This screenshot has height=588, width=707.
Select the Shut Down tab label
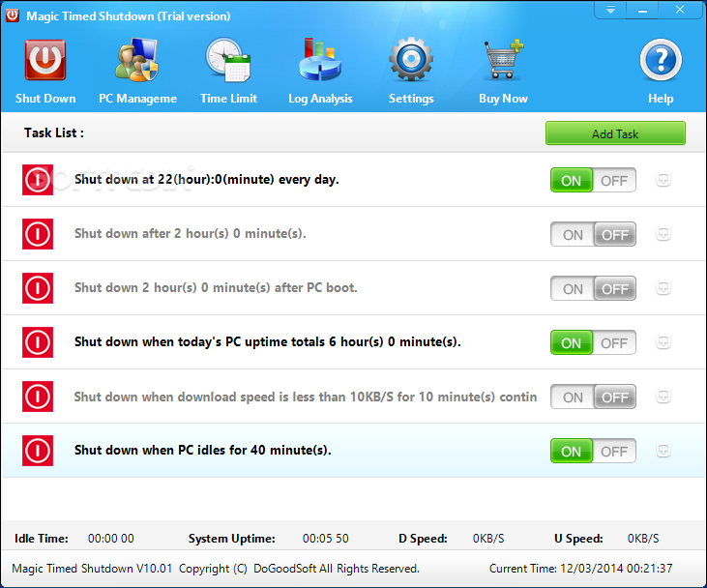(x=45, y=99)
